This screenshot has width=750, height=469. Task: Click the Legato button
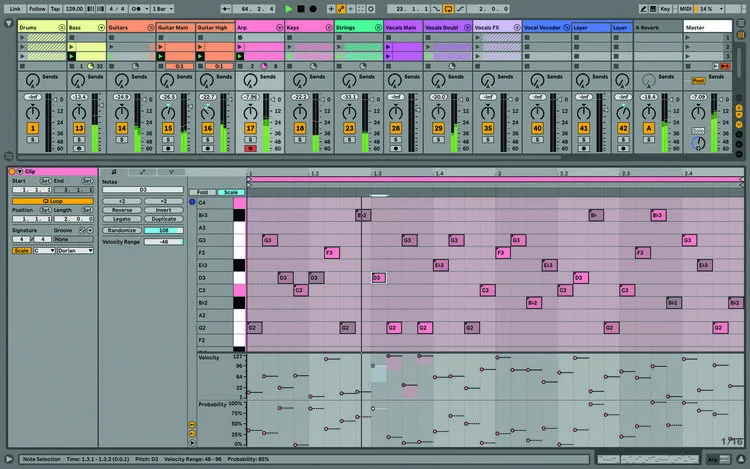[x=122, y=219]
